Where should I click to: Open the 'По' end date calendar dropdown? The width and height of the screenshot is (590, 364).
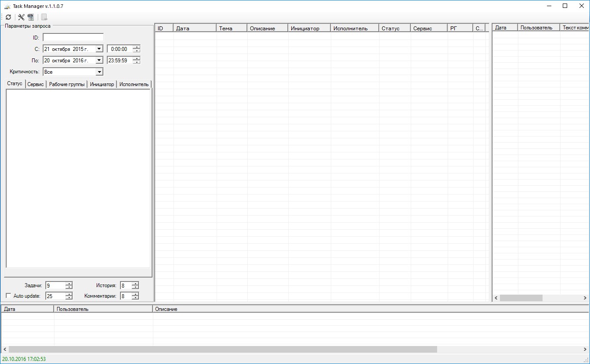tap(99, 61)
